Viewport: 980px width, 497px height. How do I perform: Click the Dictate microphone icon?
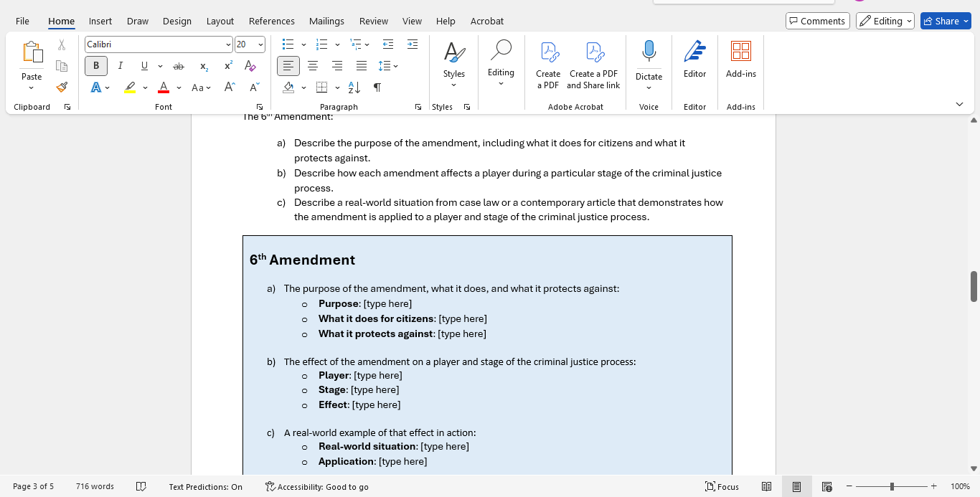coord(649,52)
